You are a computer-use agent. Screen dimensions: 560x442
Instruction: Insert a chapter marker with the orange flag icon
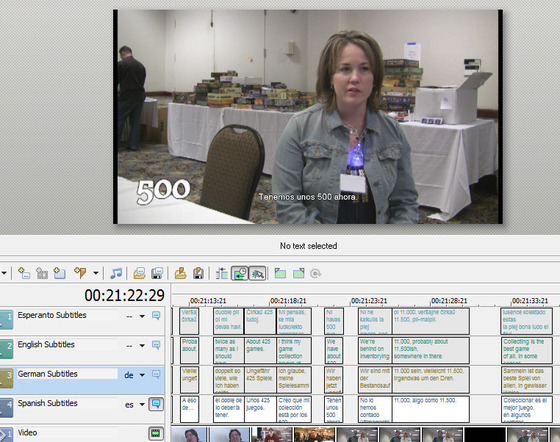point(80,273)
